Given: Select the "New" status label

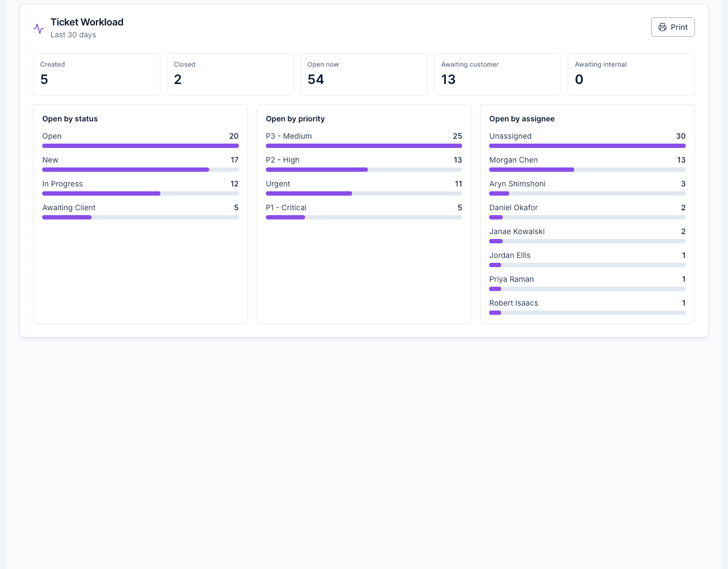Looking at the screenshot, I should (50, 160).
